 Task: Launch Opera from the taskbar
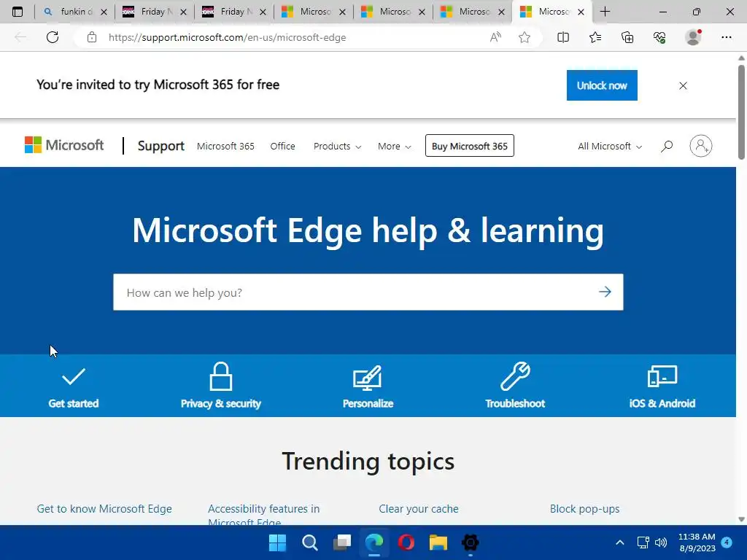tap(406, 542)
